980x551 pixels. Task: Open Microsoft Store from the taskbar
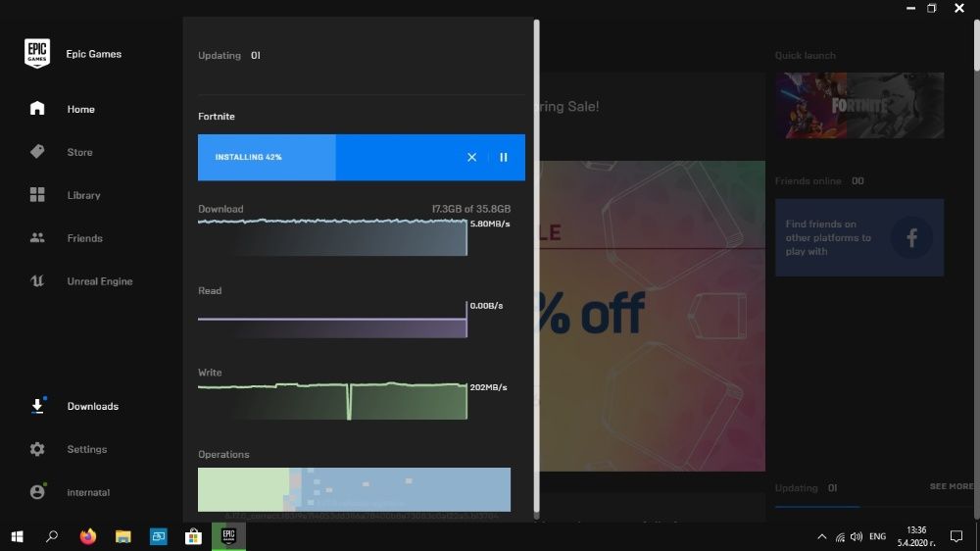click(x=193, y=536)
